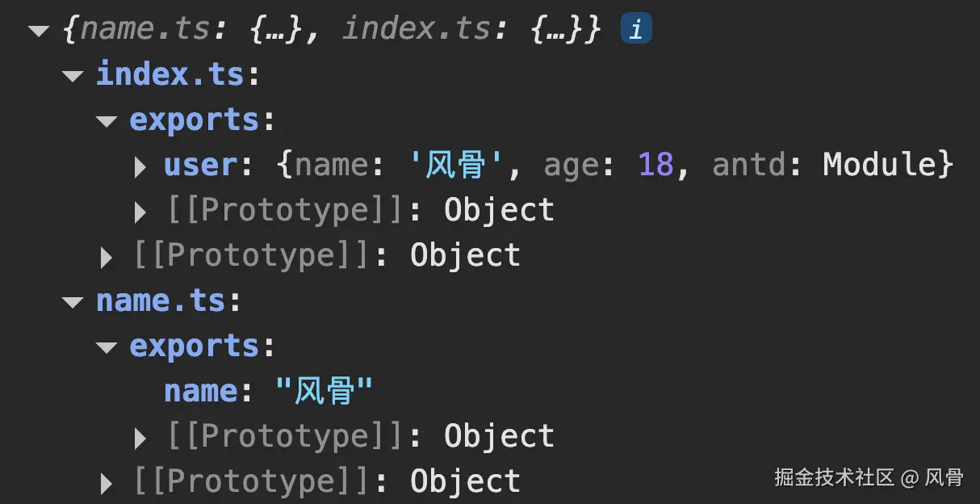980x504 pixels.
Task: Expand the user object entry
Action: coord(140,166)
